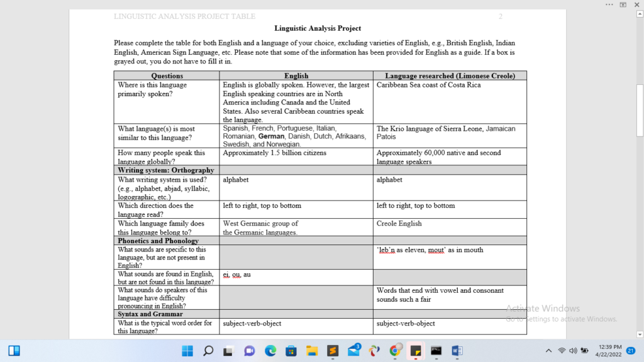Launch Microsoft Edge from taskbar
Screen dimensions: 644x362
(270, 351)
